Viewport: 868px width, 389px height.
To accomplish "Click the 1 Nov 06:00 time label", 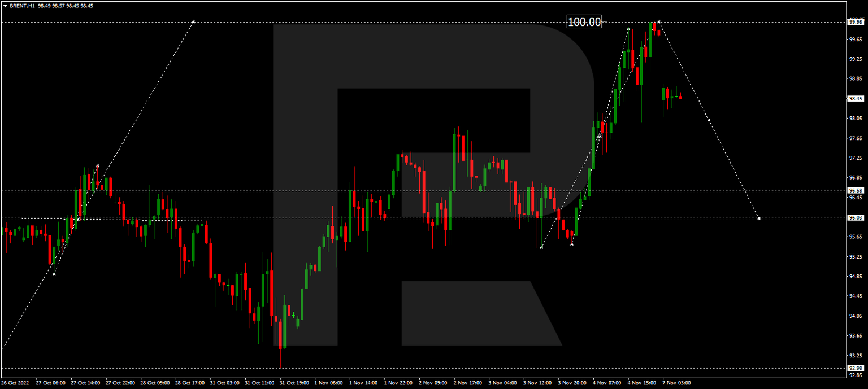I will pyautogui.click(x=329, y=383).
